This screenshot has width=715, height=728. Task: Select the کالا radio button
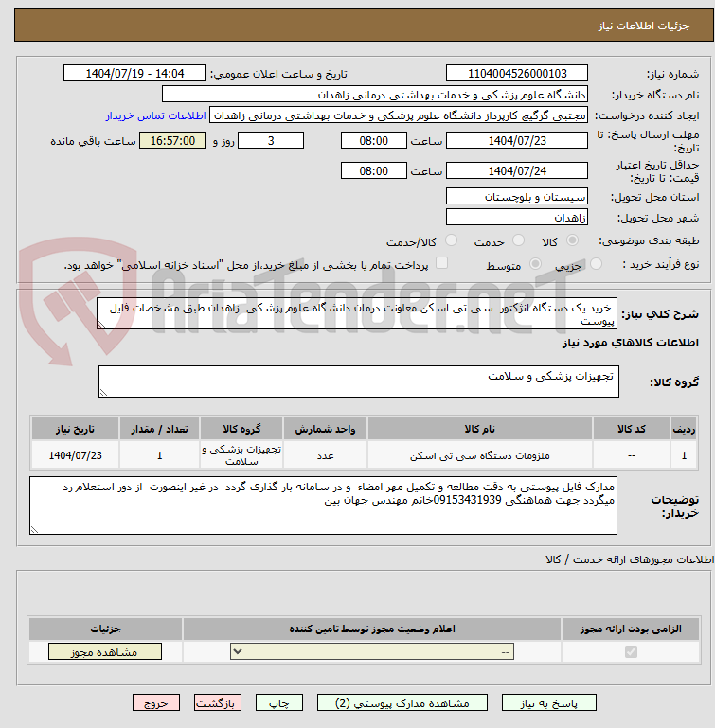point(572,240)
